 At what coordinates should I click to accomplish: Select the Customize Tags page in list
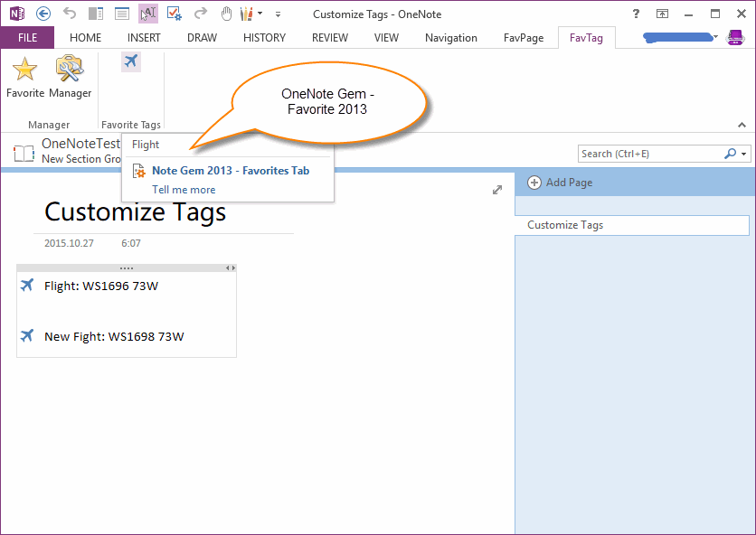[632, 225]
